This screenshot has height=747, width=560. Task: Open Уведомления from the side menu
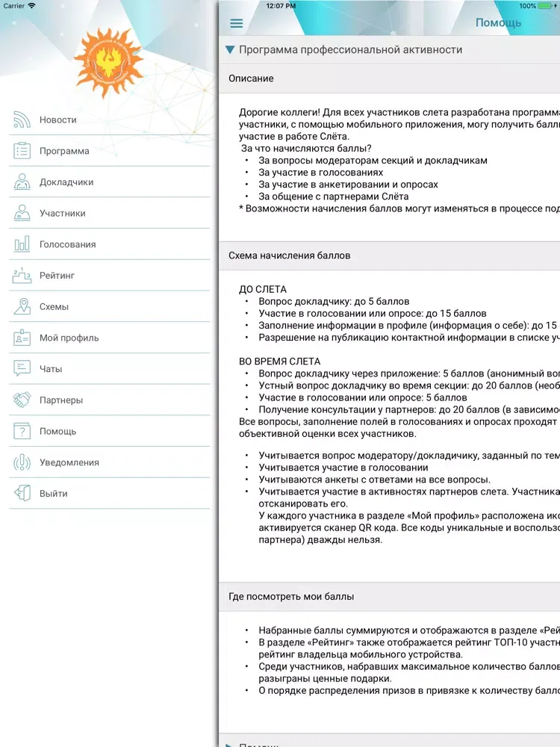[x=110, y=462]
